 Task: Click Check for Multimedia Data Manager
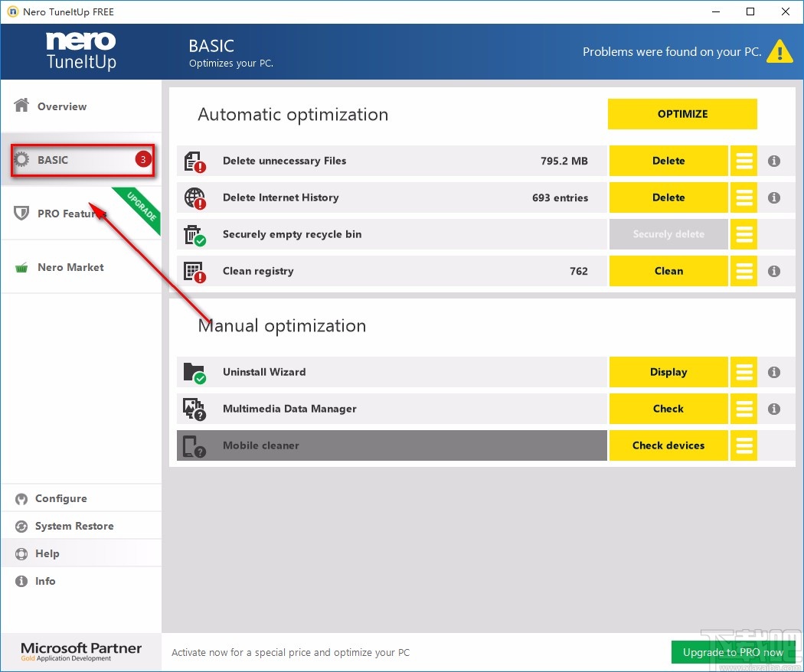[668, 409]
